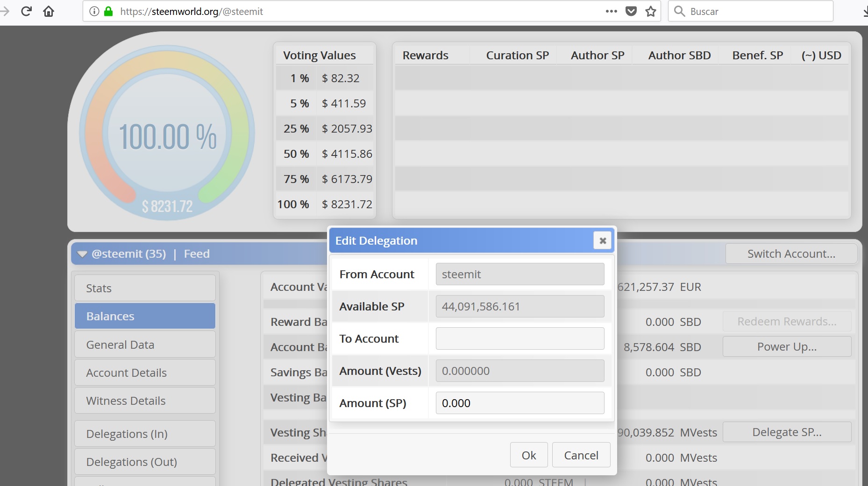This screenshot has width=868, height=486.
Task: Click the search magnifier icon
Action: [x=680, y=11]
